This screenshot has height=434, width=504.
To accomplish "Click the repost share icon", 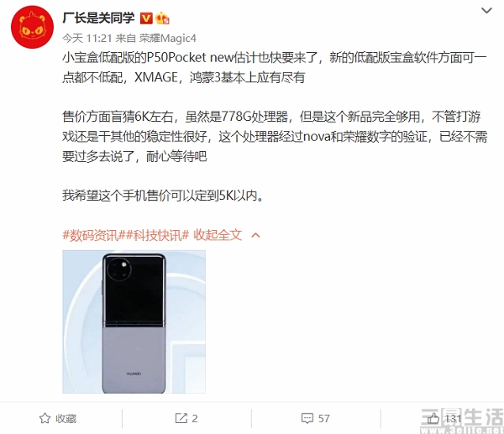I will (x=181, y=418).
